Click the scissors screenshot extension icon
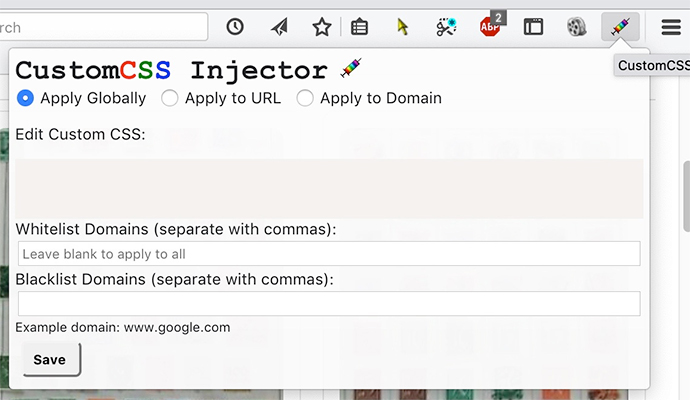Image resolution: width=690 pixels, height=400 pixels. (x=446, y=27)
